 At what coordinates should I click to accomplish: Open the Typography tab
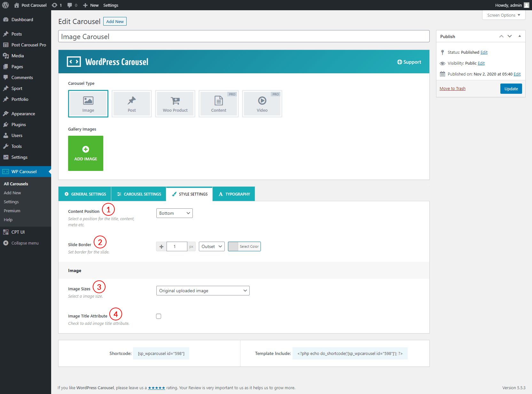234,194
